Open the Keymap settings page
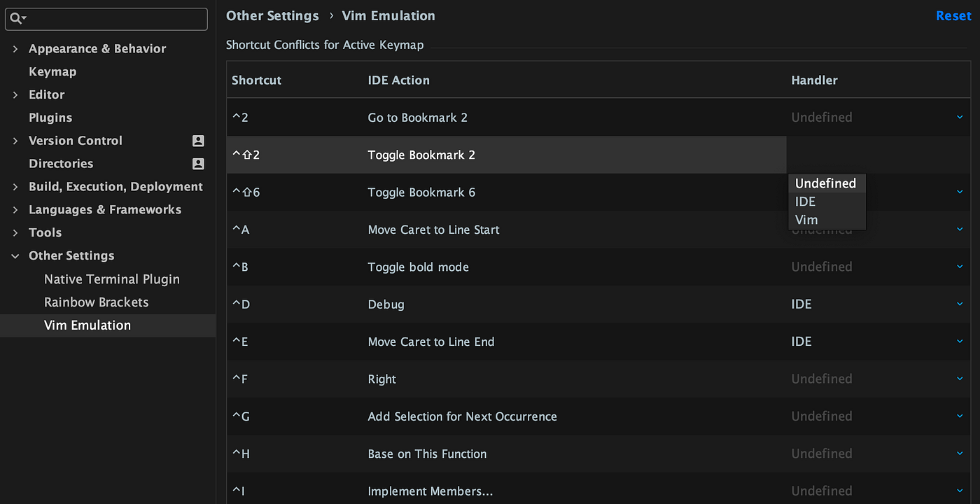This screenshot has height=504, width=980. coord(52,71)
